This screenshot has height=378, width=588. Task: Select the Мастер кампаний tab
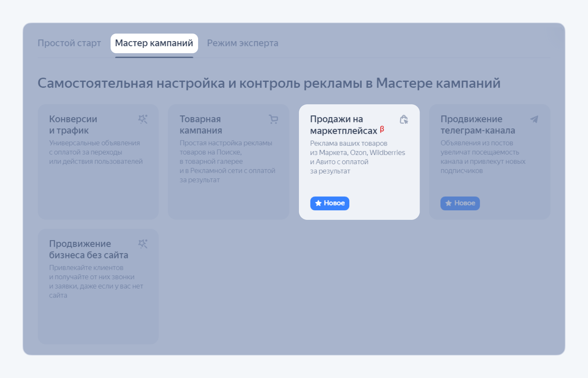coord(154,43)
